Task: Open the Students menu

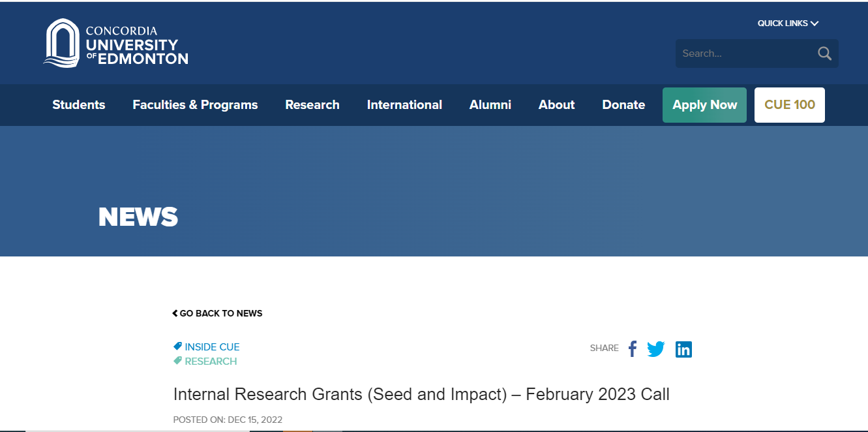Action: point(79,105)
